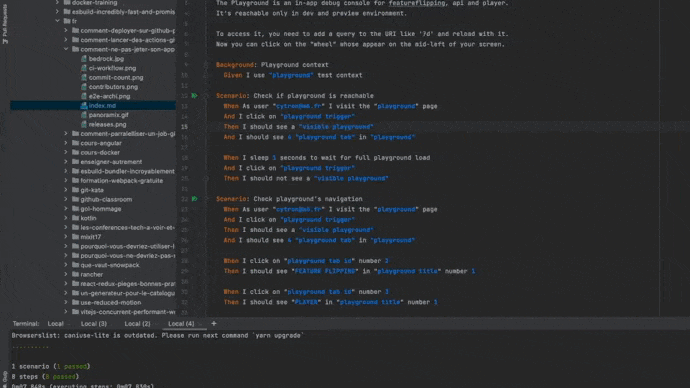Toggle fold marker beside Background line

(206, 65)
